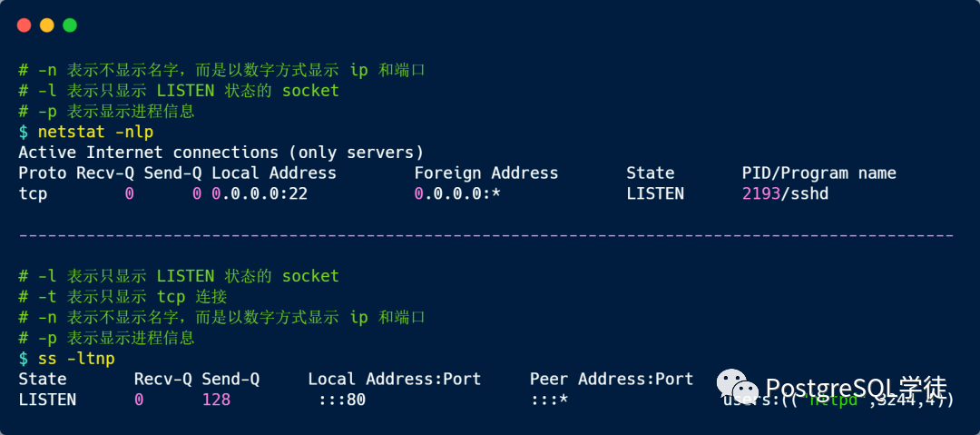Click the yellow minimize window button
The width and height of the screenshot is (980, 435).
point(46,25)
